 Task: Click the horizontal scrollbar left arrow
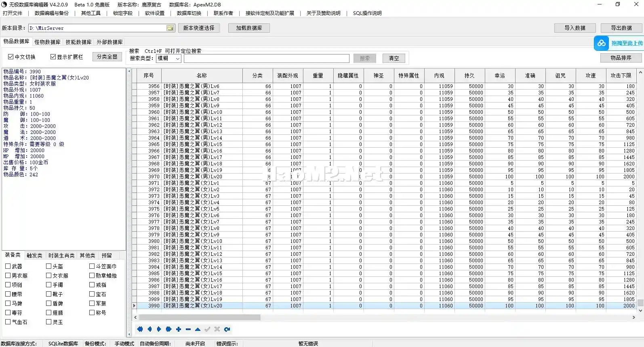click(136, 318)
